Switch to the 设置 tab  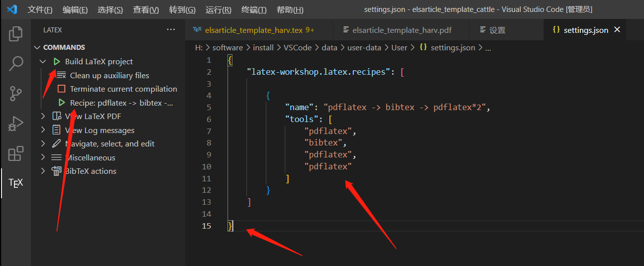pyautogui.click(x=507, y=30)
